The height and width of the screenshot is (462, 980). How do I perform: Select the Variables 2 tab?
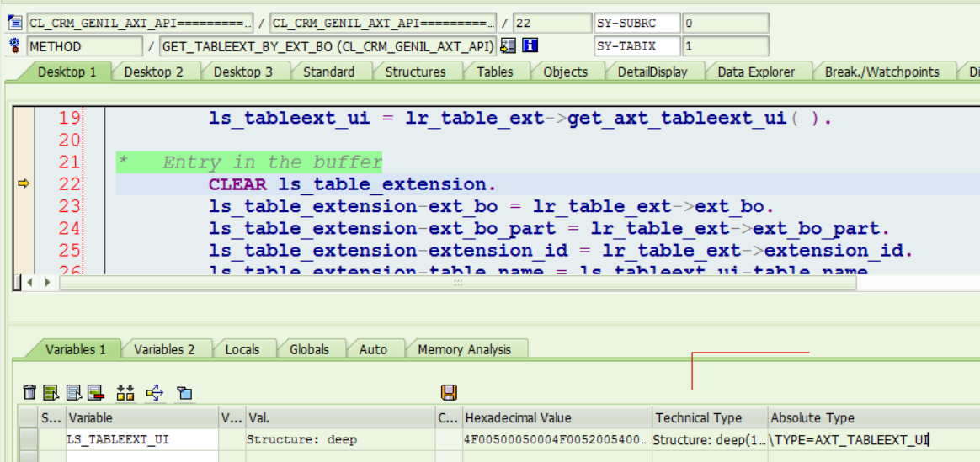(164, 349)
